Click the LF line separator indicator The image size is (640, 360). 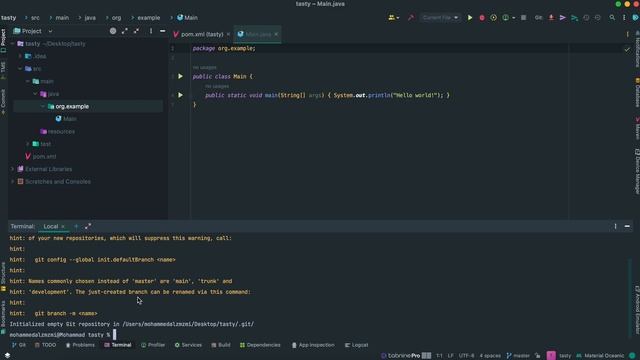451,356
